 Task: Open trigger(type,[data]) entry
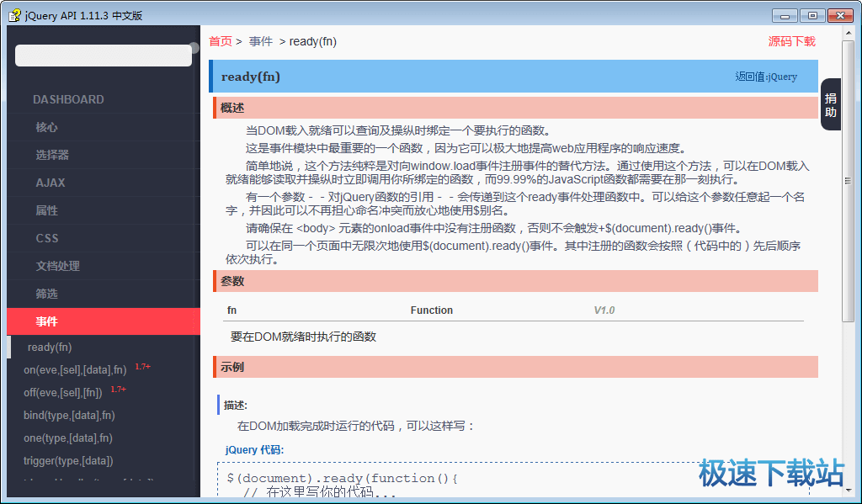click(x=68, y=460)
